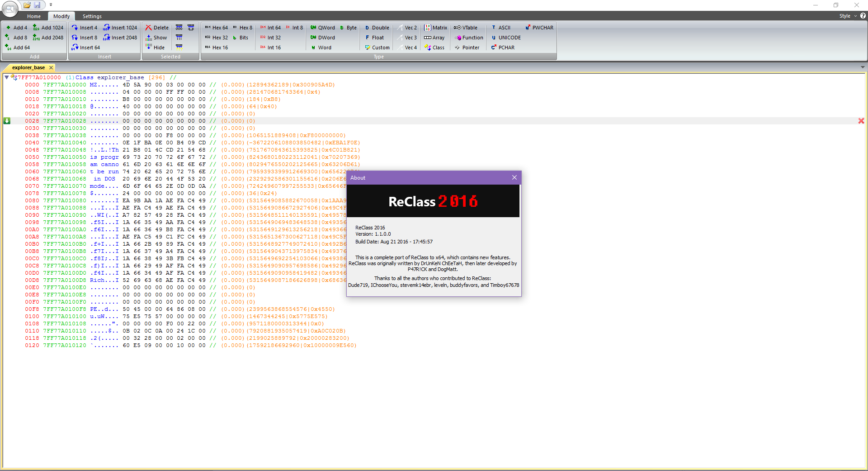Screen dimensions: 868x471
Task: Click Insert 8 bytes
Action: pyautogui.click(x=85, y=38)
